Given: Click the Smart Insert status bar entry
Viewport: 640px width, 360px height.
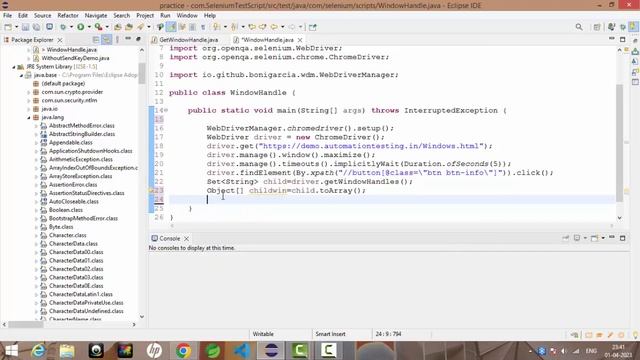Looking at the screenshot, I should [330, 334].
